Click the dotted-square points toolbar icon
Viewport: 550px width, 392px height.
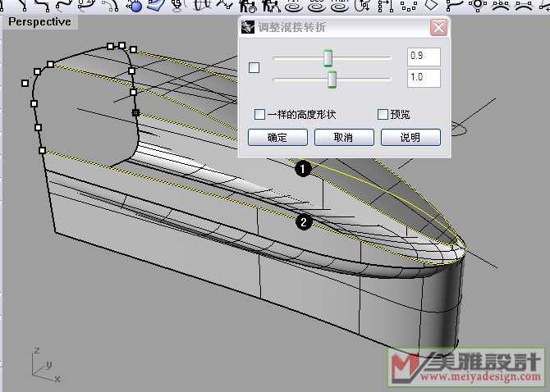click(409, 5)
